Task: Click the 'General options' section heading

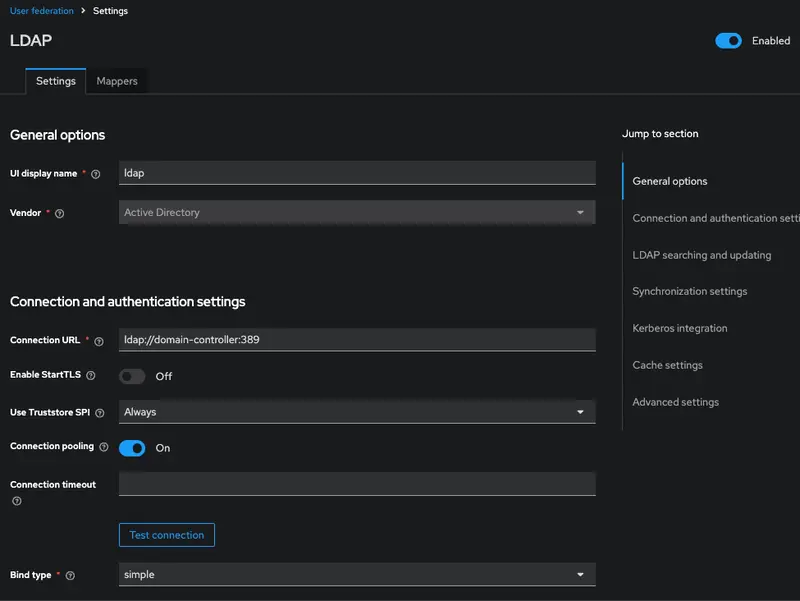Action: (x=57, y=135)
